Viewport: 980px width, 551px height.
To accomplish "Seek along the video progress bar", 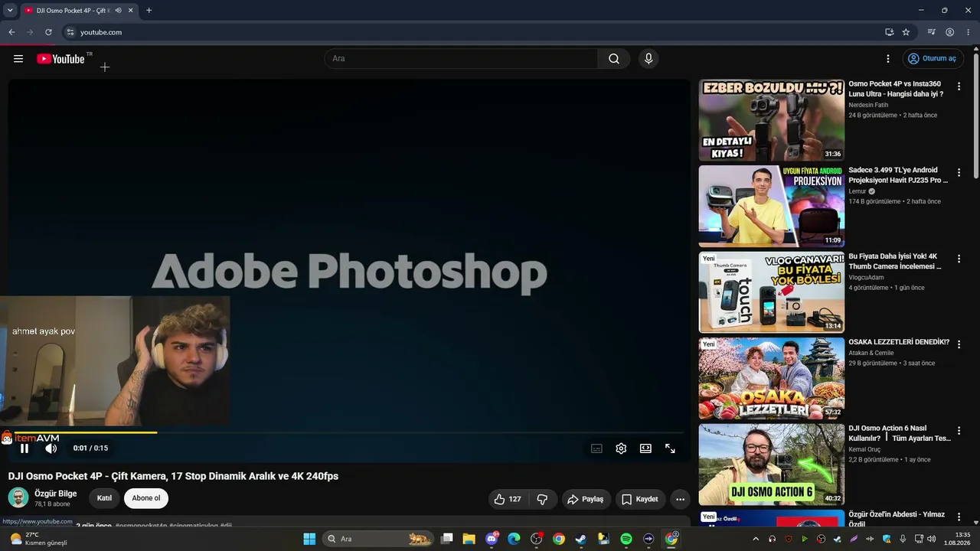I will 349,432.
